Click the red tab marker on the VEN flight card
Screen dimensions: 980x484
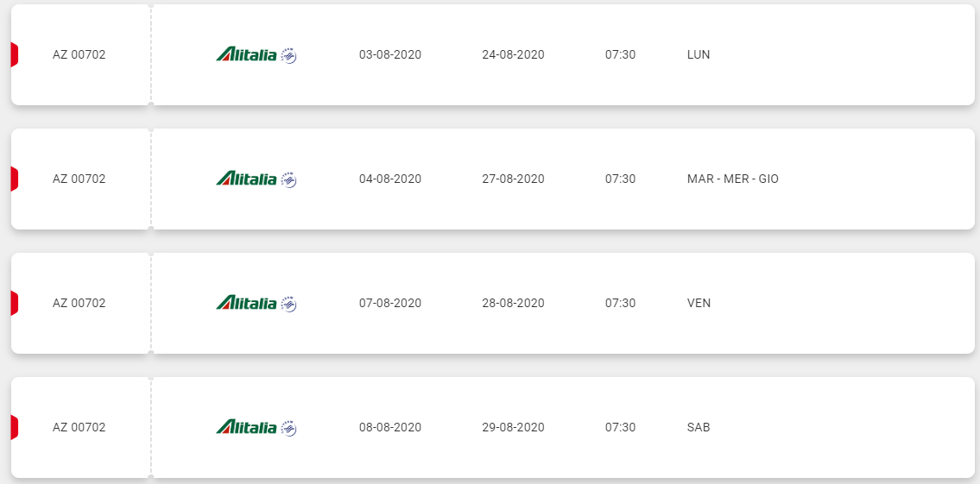pyautogui.click(x=15, y=303)
